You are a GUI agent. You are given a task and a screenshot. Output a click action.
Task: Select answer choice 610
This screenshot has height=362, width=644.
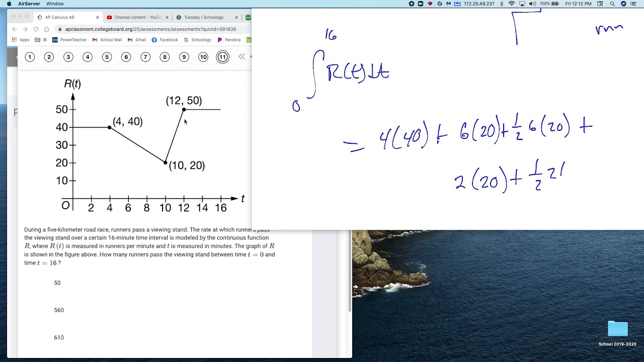click(x=59, y=337)
